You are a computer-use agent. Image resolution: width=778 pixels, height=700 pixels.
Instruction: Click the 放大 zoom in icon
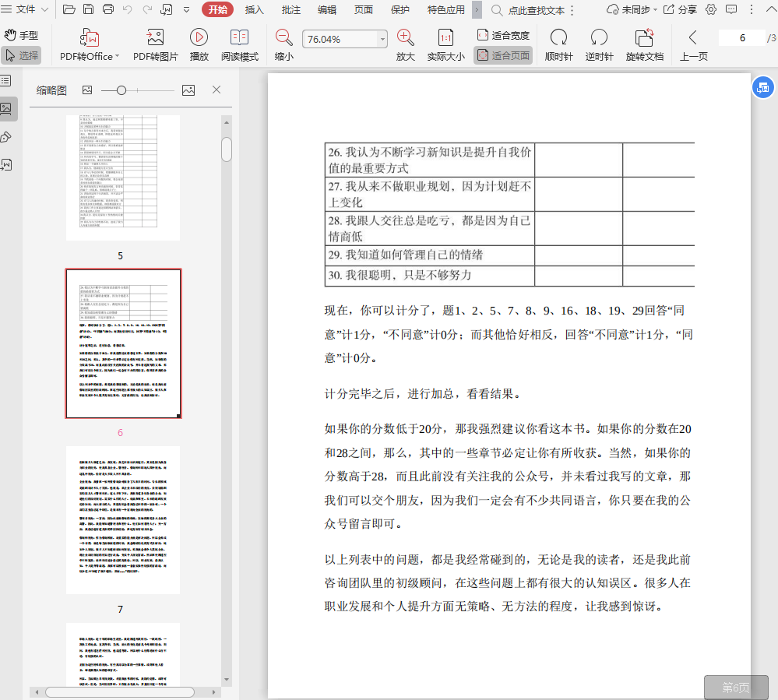pos(406,44)
